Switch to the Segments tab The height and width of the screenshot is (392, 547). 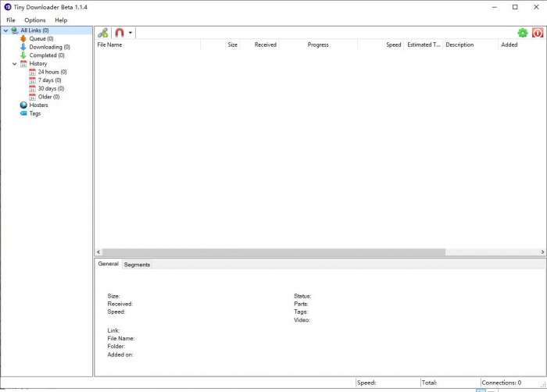click(137, 265)
